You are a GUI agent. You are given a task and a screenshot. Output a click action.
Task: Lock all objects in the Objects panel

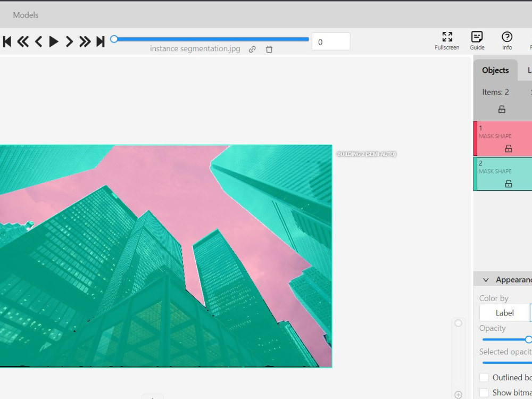pyautogui.click(x=501, y=109)
